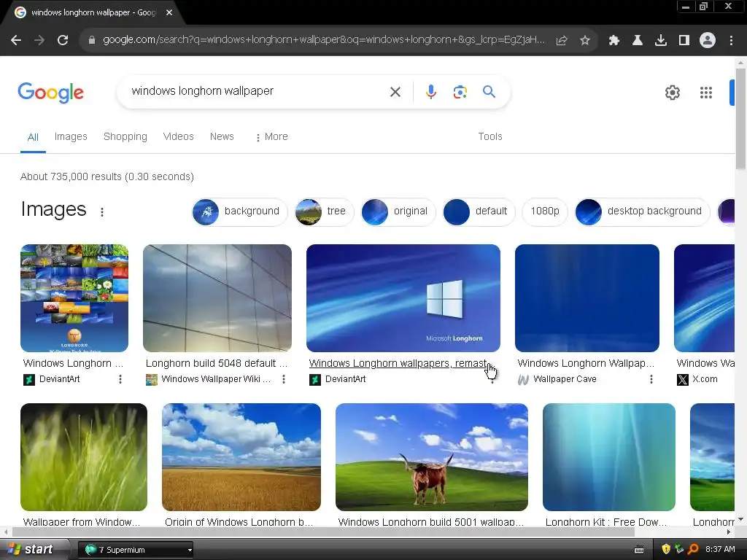The height and width of the screenshot is (560, 747).
Task: Click the security shield tray icon
Action: pos(666,549)
